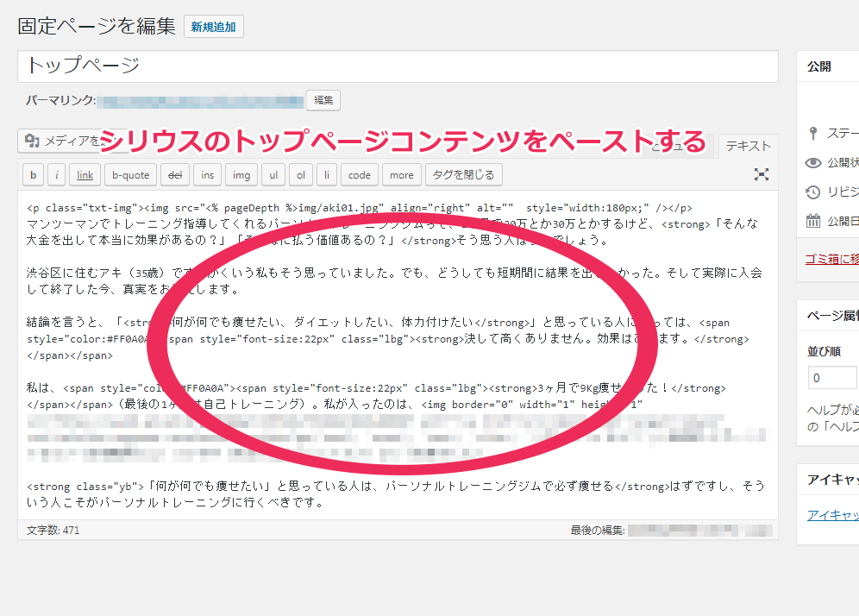Apply bold with the b quicktag

click(x=33, y=175)
